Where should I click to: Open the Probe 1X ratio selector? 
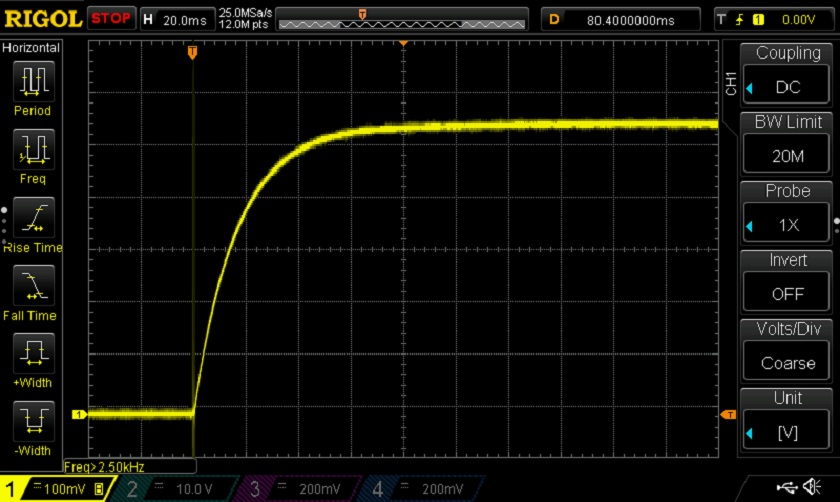[787, 225]
